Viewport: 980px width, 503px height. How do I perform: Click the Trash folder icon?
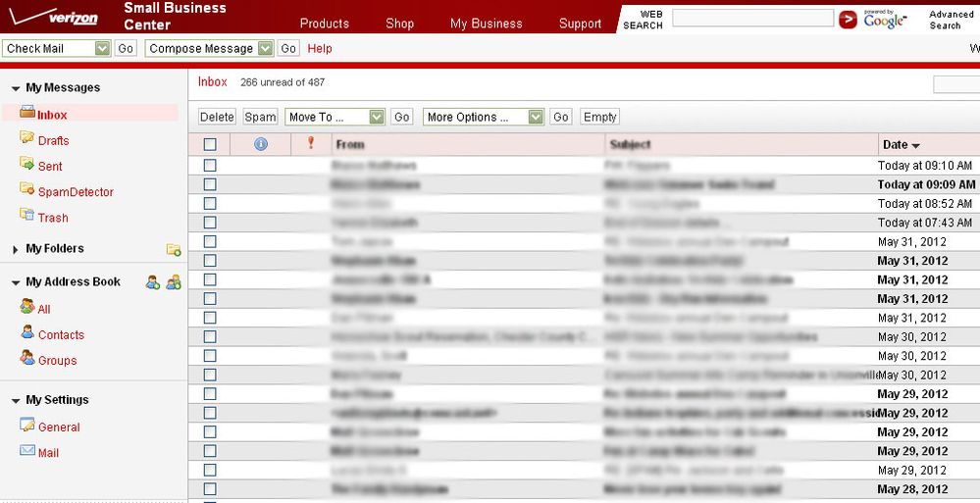click(26, 215)
